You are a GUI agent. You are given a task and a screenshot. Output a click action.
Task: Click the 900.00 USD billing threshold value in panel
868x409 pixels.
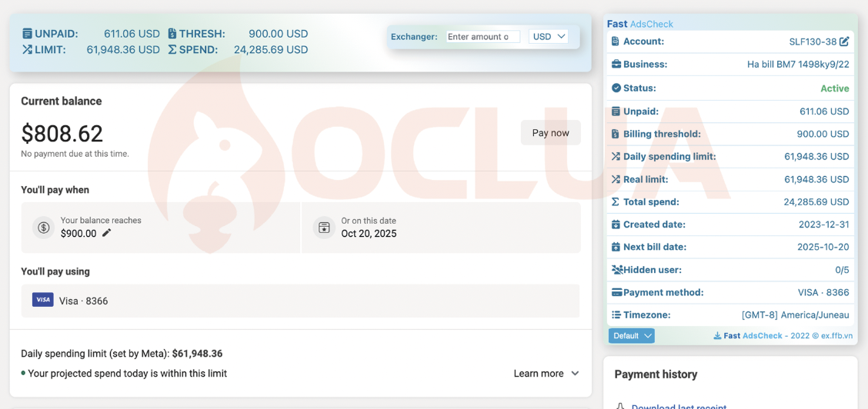(x=823, y=134)
